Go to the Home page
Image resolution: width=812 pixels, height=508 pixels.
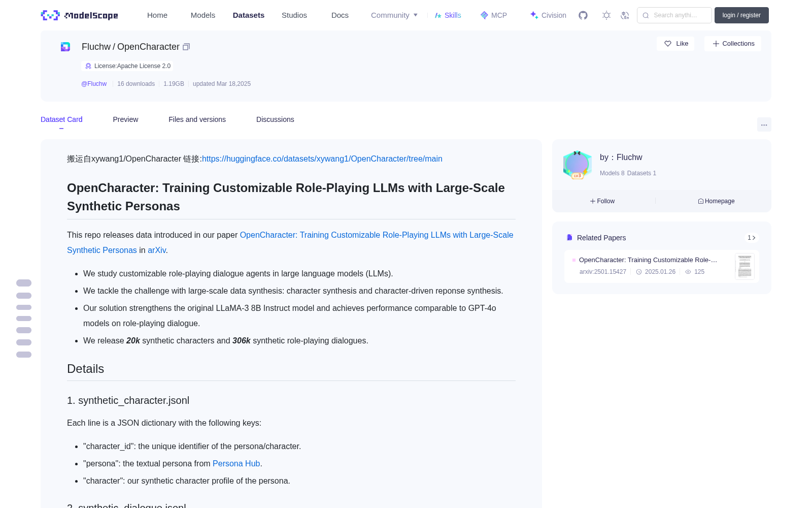coord(157,15)
